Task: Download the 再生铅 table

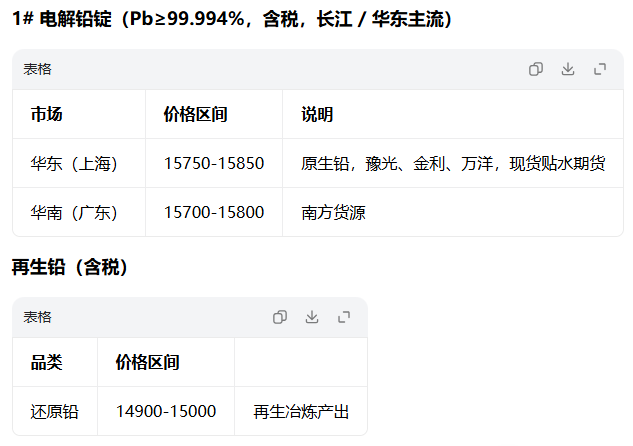Action: point(312,317)
